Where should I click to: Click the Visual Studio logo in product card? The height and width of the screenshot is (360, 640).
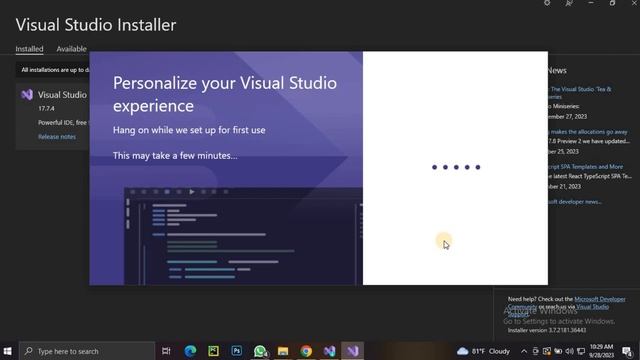(27, 95)
